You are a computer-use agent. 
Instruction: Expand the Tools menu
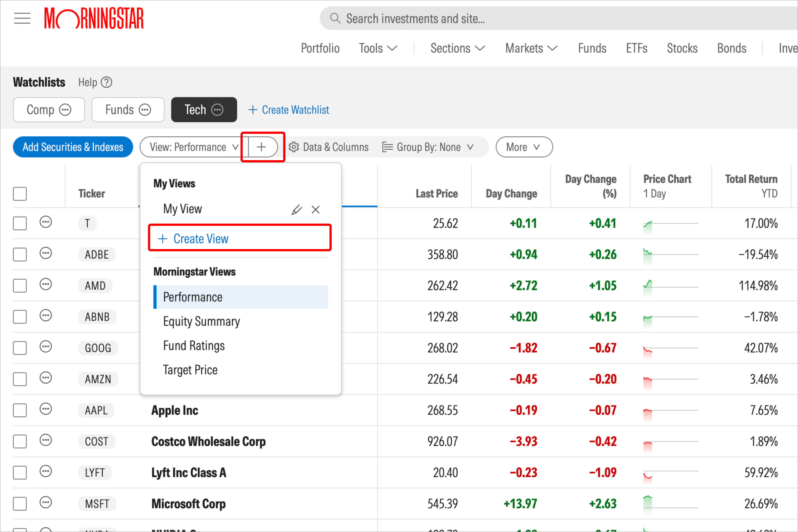(x=378, y=48)
